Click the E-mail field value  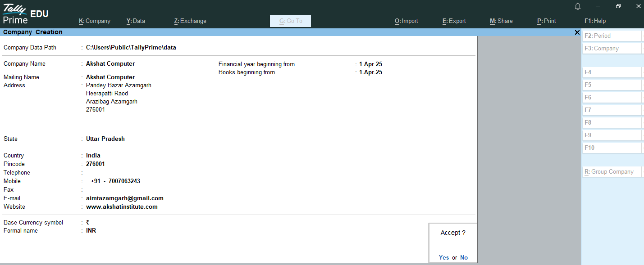(x=125, y=198)
